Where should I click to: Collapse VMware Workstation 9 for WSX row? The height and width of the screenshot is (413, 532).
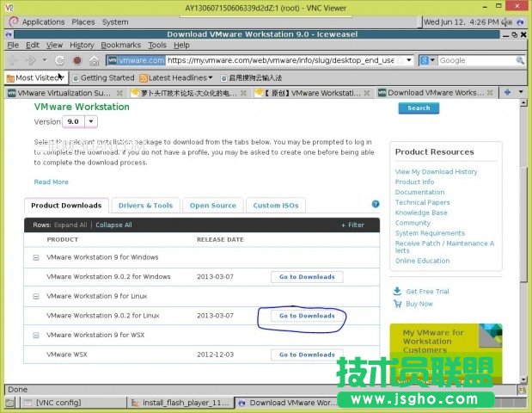pyautogui.click(x=36, y=336)
